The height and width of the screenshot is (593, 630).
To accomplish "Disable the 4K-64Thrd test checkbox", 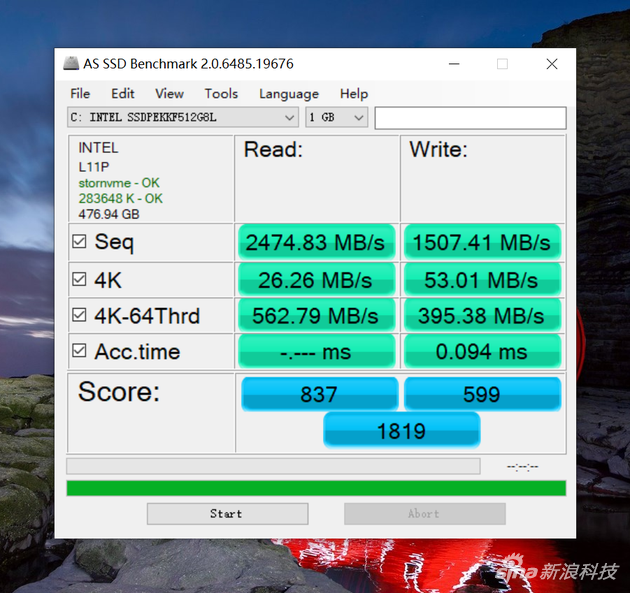I will coord(79,315).
